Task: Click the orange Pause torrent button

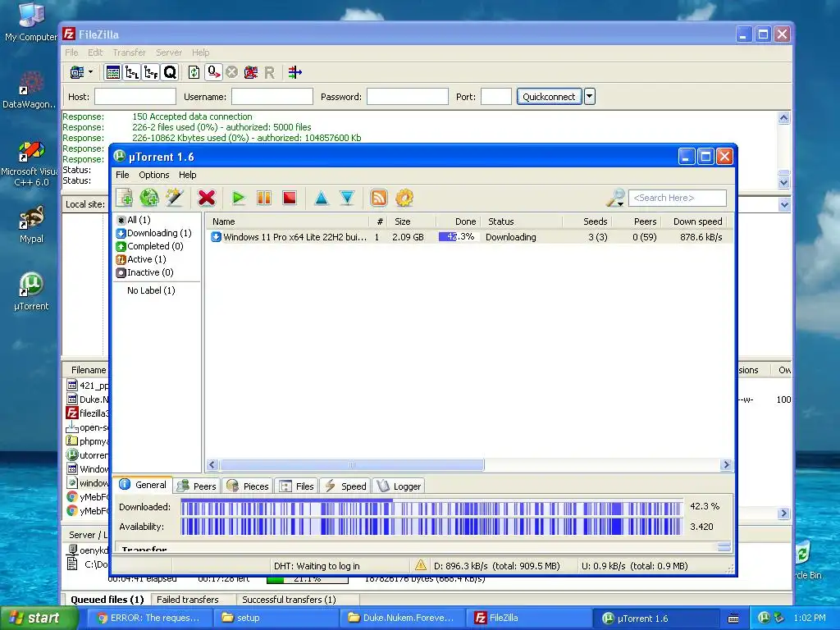Action: click(x=264, y=198)
